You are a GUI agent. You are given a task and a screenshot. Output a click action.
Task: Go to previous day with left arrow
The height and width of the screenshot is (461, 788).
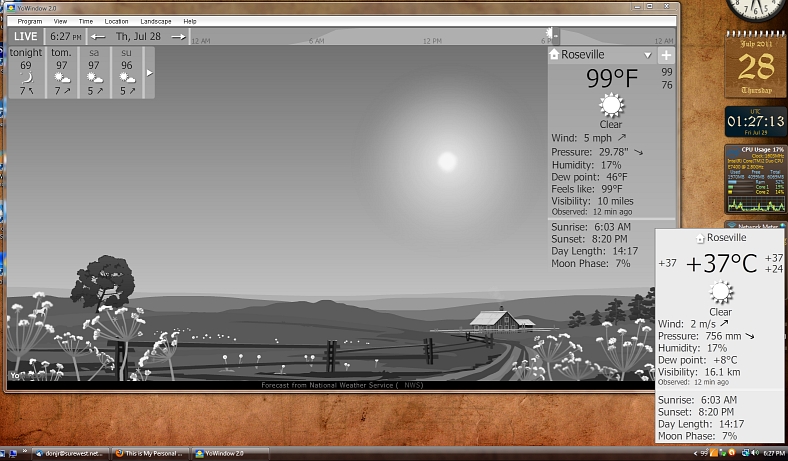(x=98, y=37)
